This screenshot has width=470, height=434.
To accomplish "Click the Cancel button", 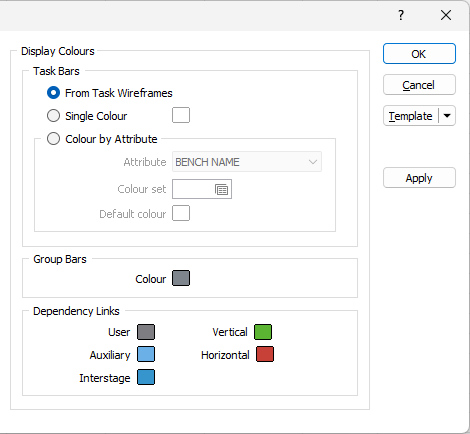I will pyautogui.click(x=419, y=85).
